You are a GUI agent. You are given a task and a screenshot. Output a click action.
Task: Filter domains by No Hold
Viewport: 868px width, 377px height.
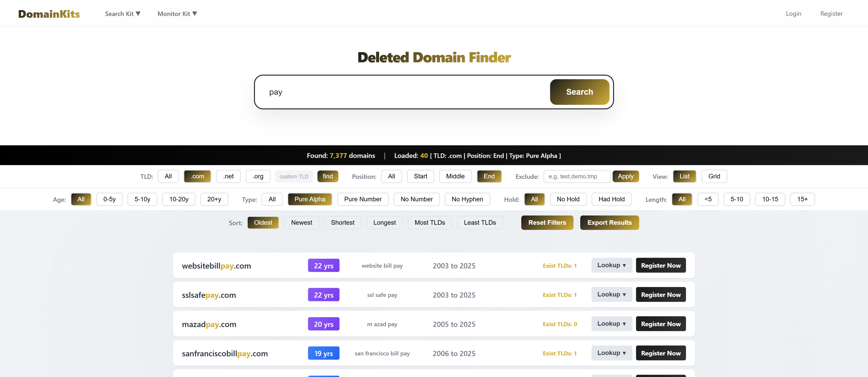click(568, 199)
